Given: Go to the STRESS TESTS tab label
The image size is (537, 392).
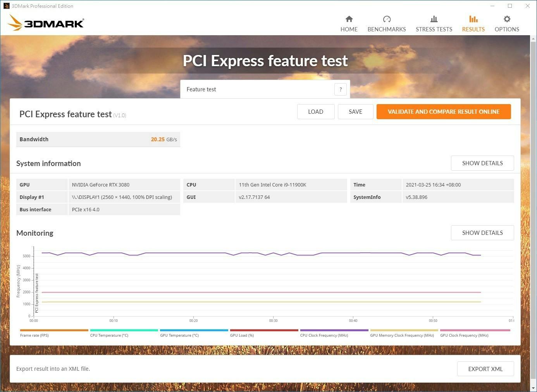Looking at the screenshot, I should pos(434,29).
